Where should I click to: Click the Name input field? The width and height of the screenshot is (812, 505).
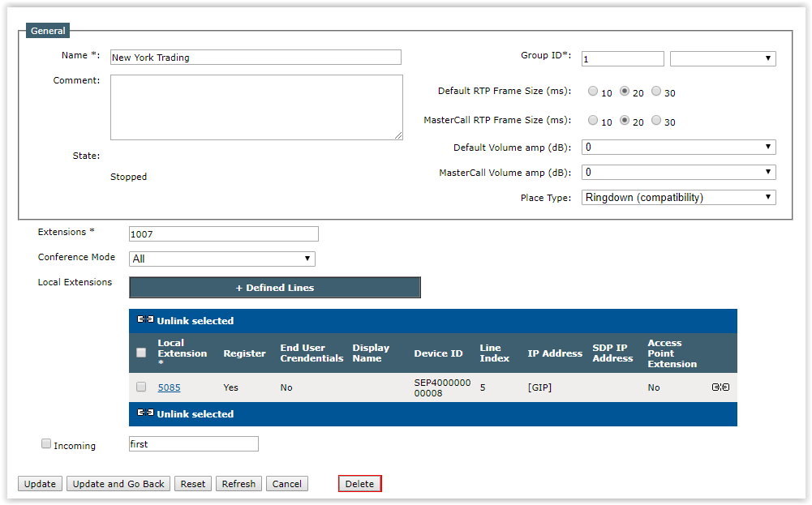[x=256, y=58]
